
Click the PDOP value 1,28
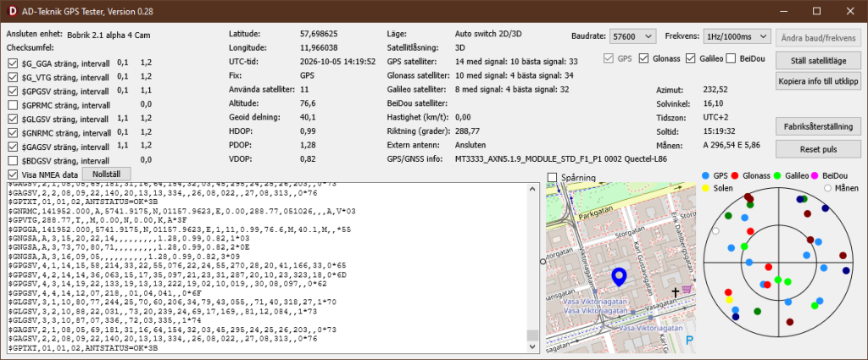click(308, 145)
